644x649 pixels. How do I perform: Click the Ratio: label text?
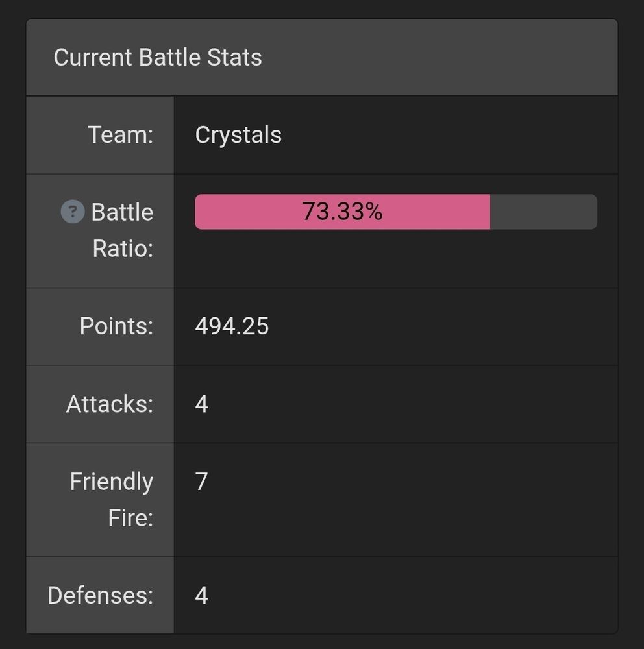(x=123, y=248)
